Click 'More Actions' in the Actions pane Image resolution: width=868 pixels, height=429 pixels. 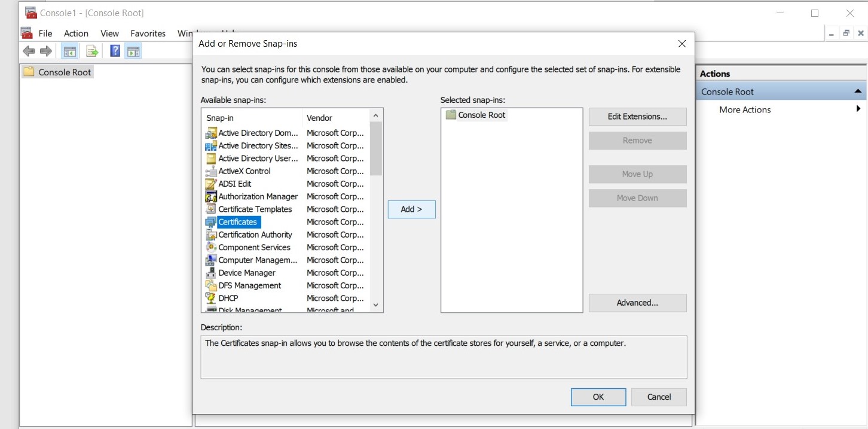[x=745, y=109]
